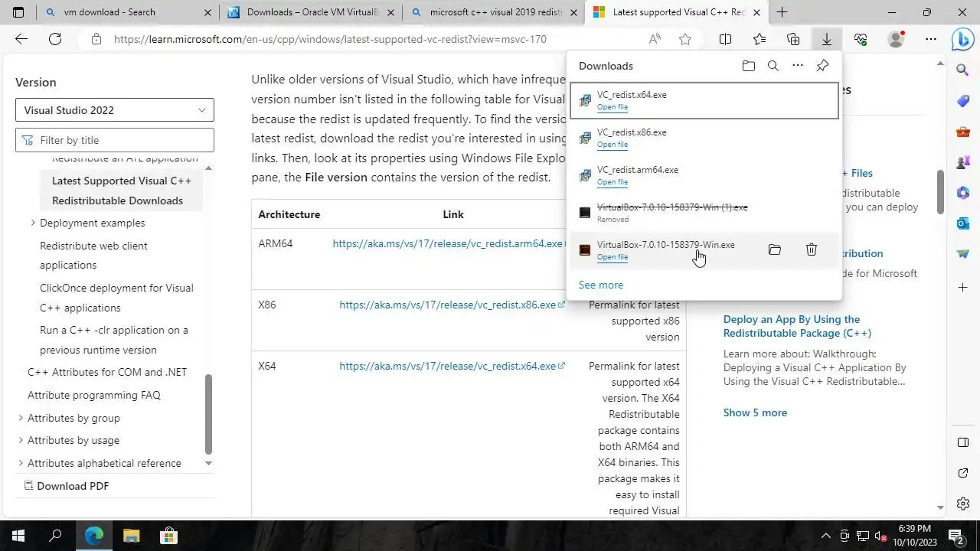Expand Deployment examples tree node

pyautogui.click(x=33, y=223)
